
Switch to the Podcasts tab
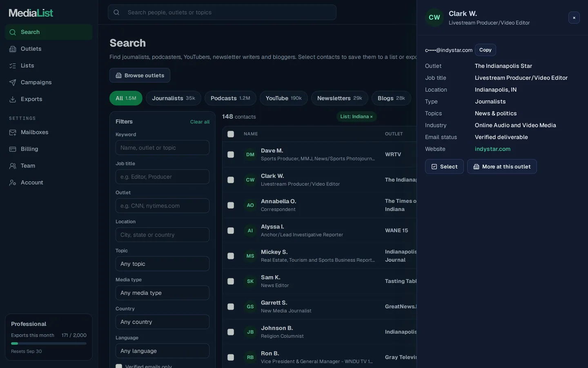[x=230, y=98]
